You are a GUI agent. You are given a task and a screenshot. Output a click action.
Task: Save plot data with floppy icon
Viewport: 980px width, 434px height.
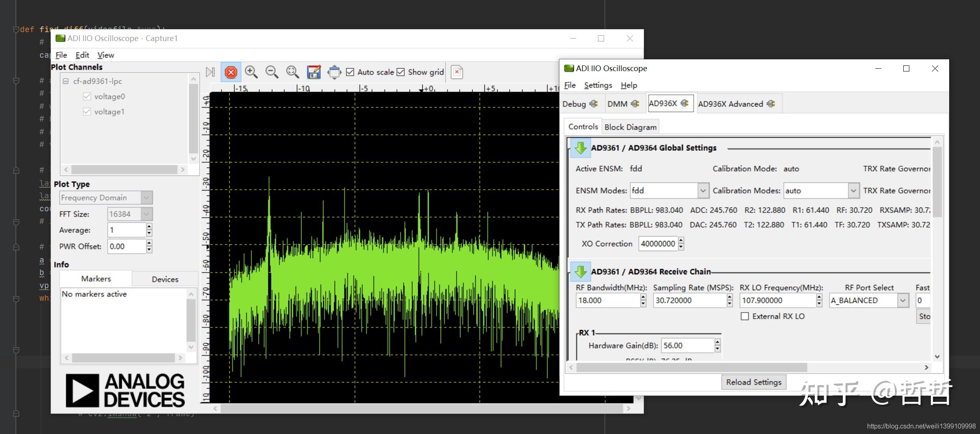coord(313,72)
